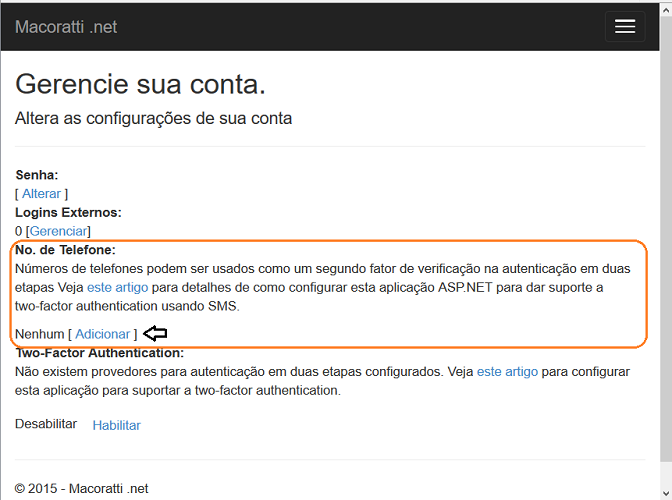
Task: Click the Desabilitar text
Action: [46, 424]
